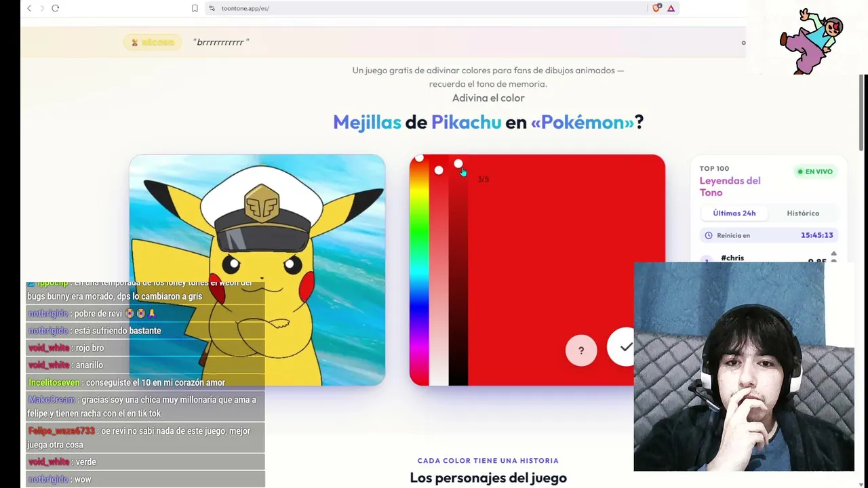Click the rainbow hue slider strip

(419, 271)
